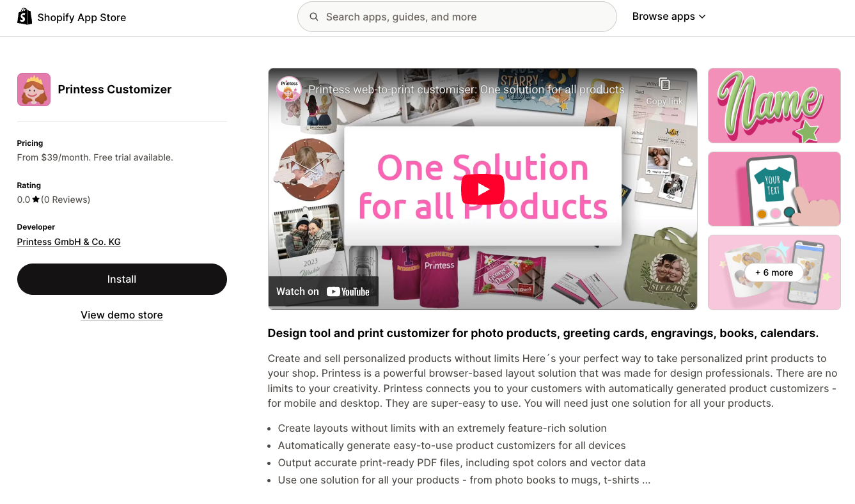Open the Your Text t-shirt thumbnail
The image size is (855, 504).
(x=774, y=189)
